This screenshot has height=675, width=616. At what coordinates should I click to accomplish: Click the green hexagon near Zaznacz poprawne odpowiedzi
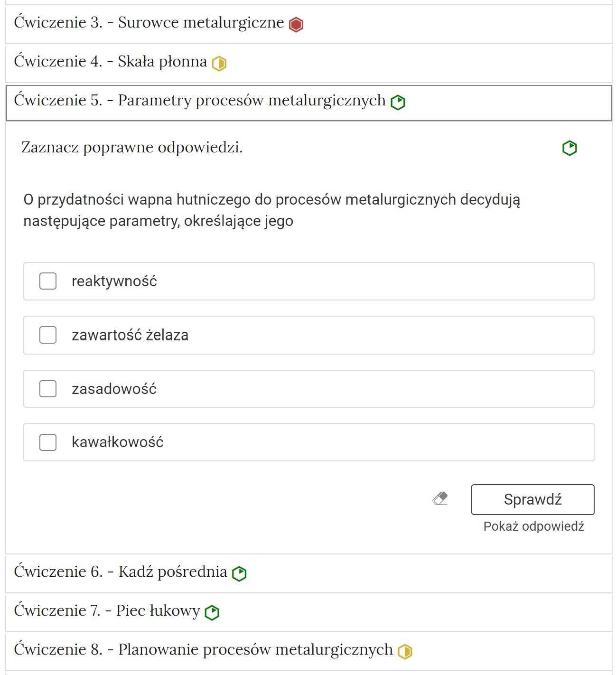(x=569, y=148)
